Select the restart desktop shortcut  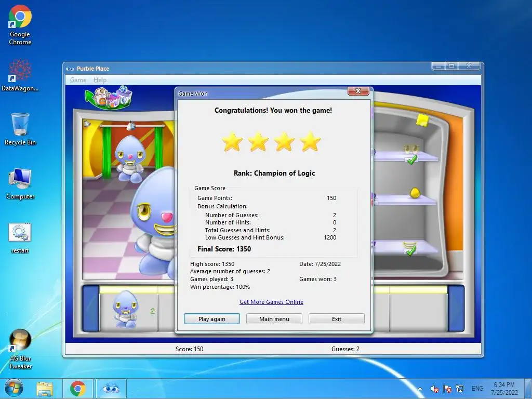tap(20, 238)
